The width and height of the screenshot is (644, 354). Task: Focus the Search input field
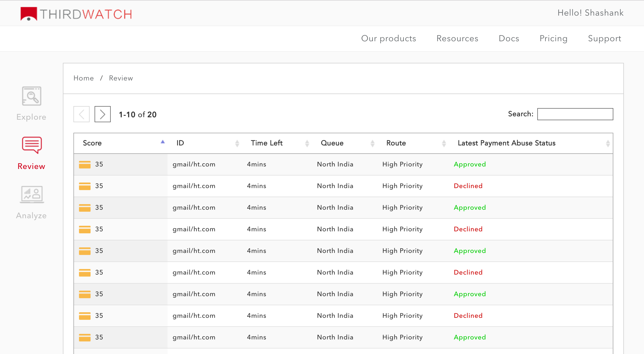(575, 114)
